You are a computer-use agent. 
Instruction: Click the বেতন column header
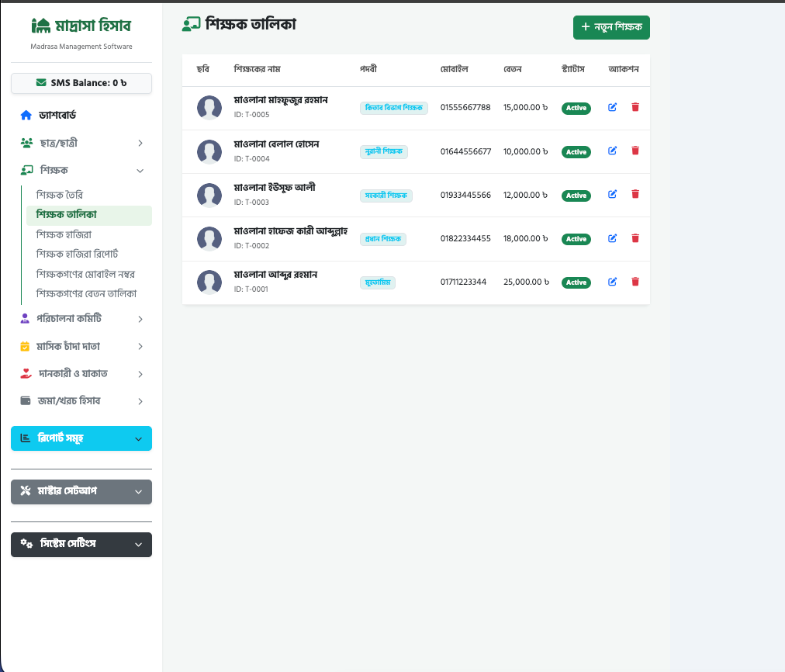click(x=513, y=69)
